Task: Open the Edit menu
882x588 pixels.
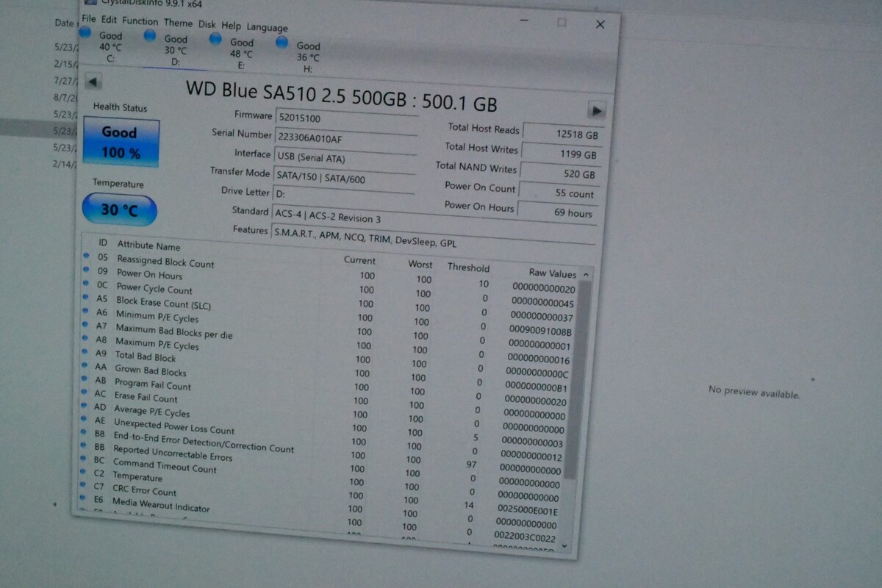Action: click(109, 19)
